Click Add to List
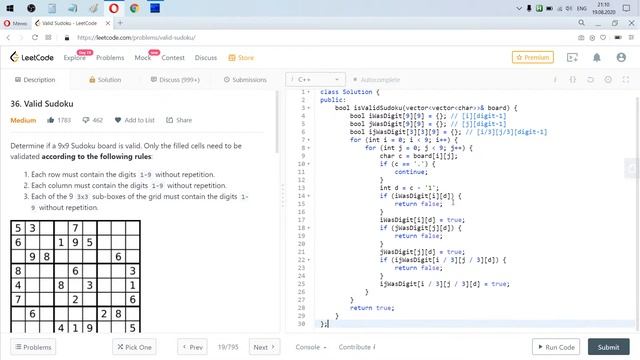 [134, 120]
